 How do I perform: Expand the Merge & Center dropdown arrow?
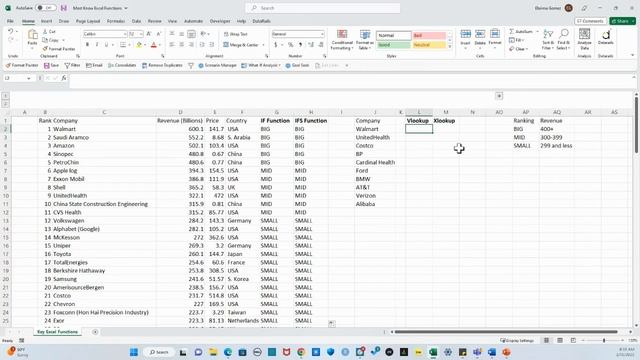click(263, 45)
